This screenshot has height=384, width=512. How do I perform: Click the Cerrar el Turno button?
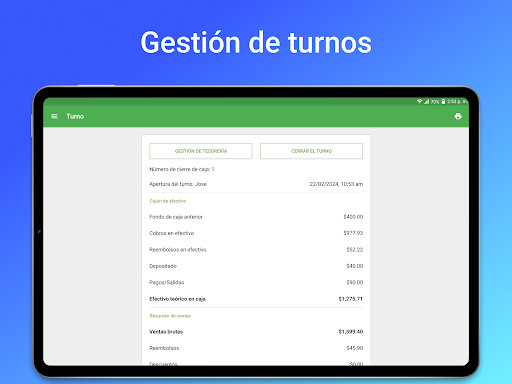pos(311,151)
